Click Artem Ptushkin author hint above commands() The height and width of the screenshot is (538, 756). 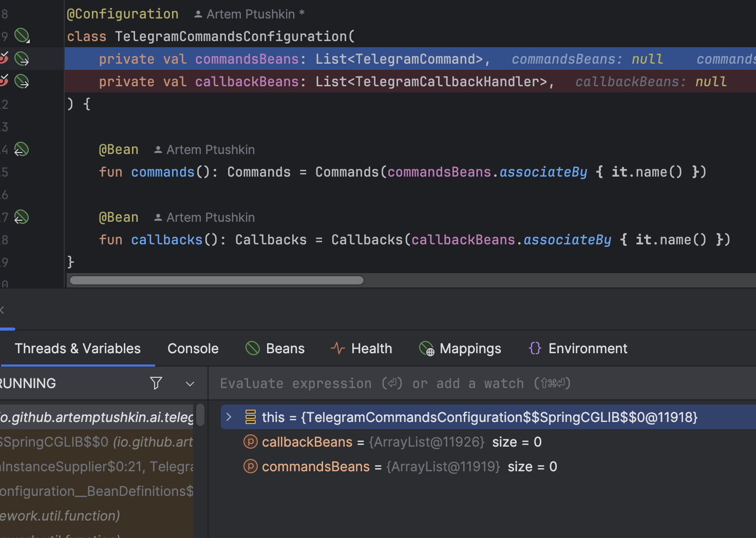204,150
